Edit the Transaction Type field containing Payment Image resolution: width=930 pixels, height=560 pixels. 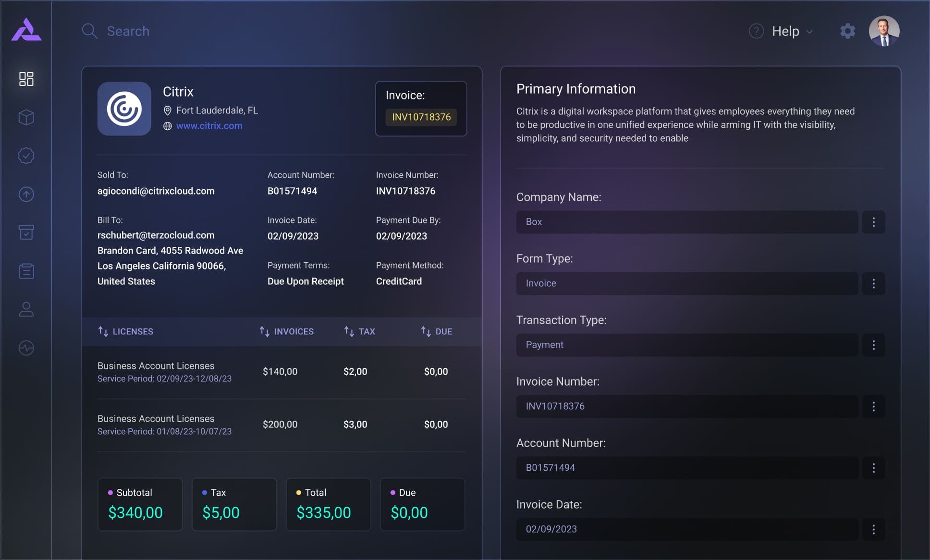pos(687,345)
